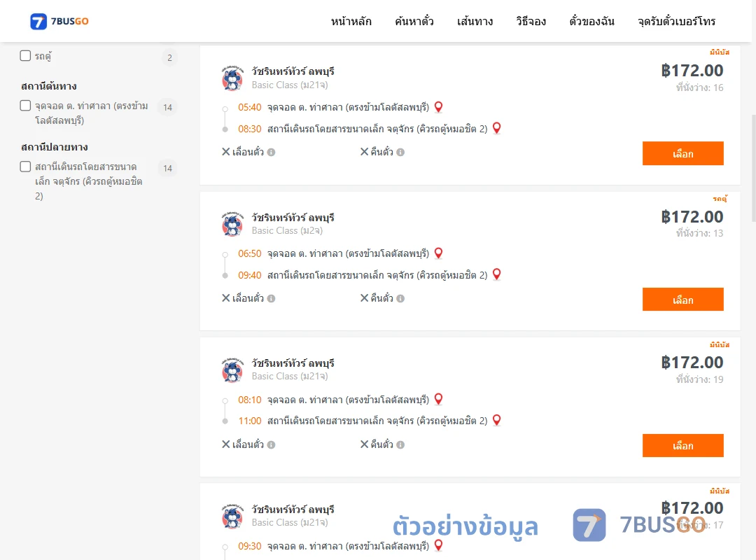Open map pin for 05:40 departure stop
The image size is (756, 560).
438,107
